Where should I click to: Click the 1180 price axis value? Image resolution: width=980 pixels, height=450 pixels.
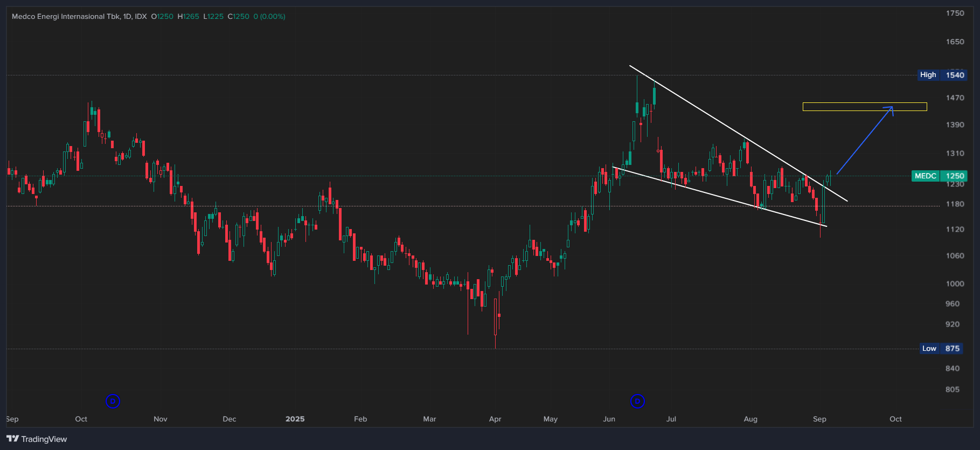(x=955, y=204)
